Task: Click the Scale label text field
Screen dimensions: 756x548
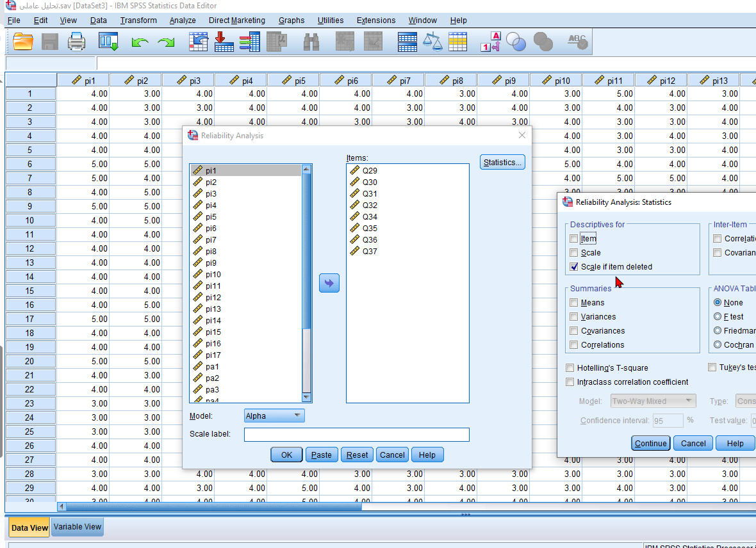Action: [356, 435]
